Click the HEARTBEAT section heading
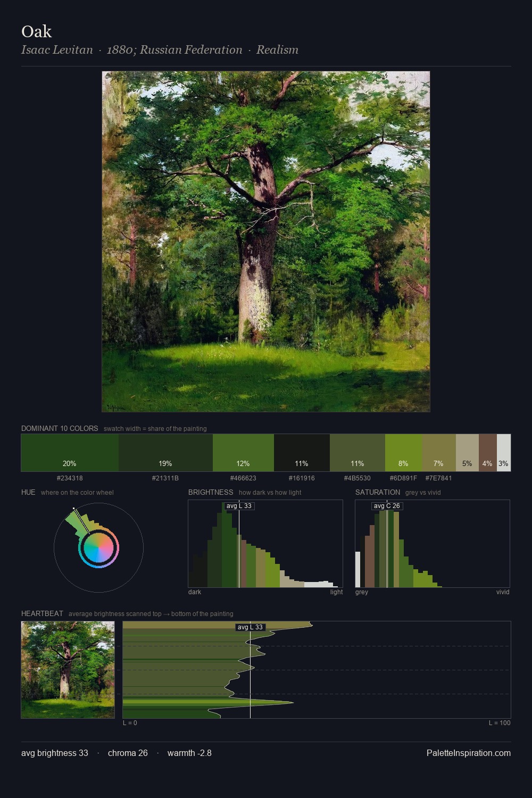 (42, 613)
